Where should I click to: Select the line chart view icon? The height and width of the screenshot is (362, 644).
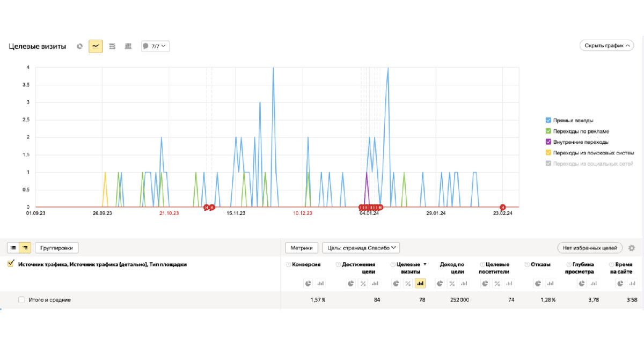point(96,46)
